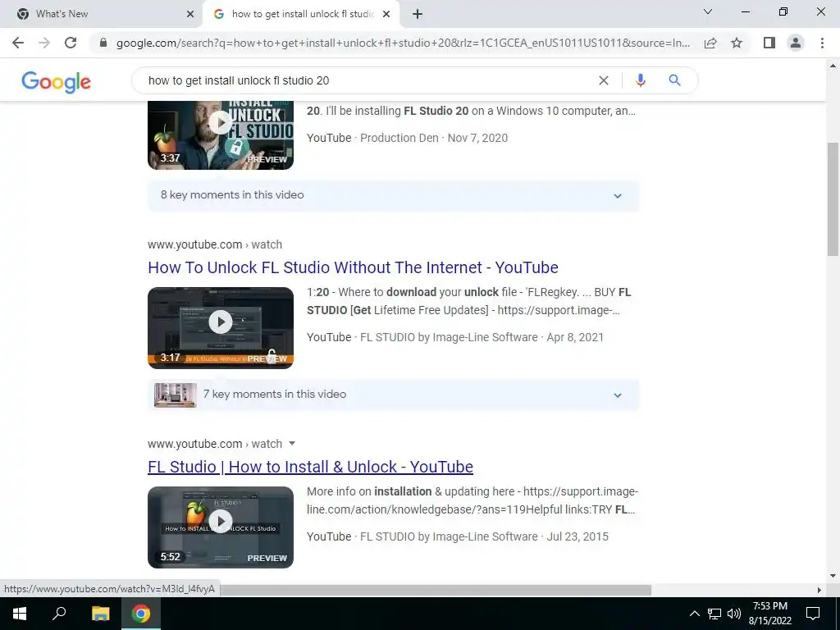Click the scroll-right arrow of horizontal scrollbar
This screenshot has width=840, height=630.
pyautogui.click(x=819, y=590)
